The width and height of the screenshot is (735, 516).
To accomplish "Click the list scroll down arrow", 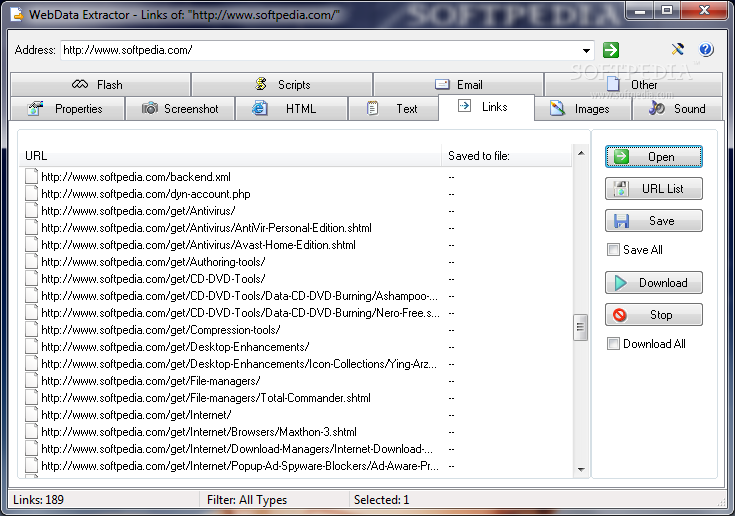I will coord(581,469).
